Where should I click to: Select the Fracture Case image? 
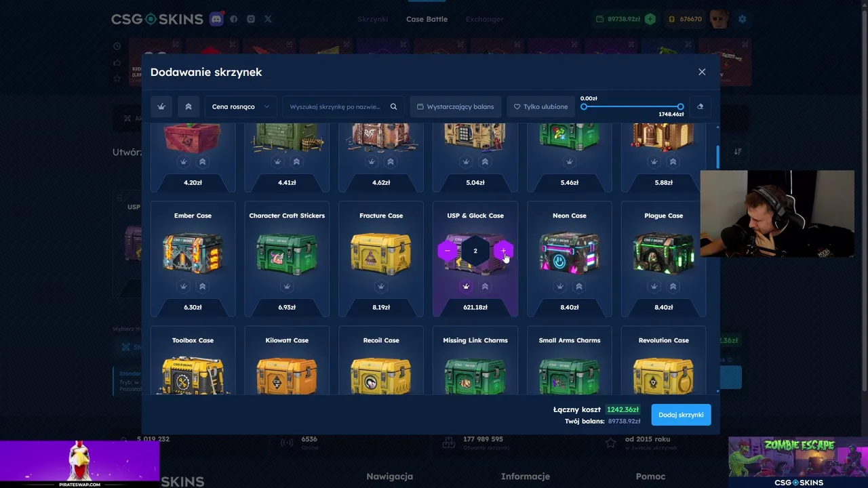(x=381, y=252)
